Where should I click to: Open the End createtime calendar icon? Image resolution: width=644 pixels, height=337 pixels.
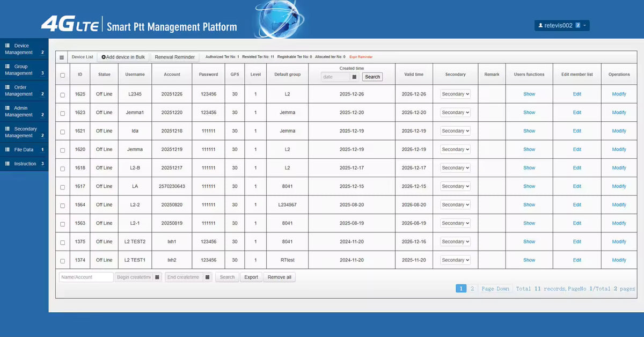click(x=207, y=277)
